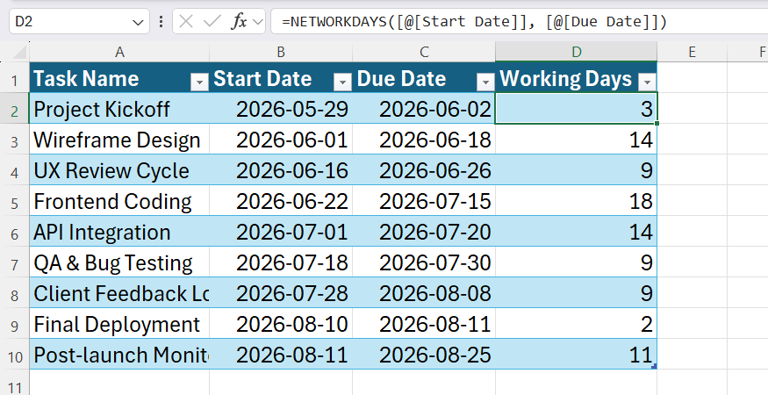The width and height of the screenshot is (768, 395).
Task: Select the QA & Bug Testing cell
Action: point(120,263)
